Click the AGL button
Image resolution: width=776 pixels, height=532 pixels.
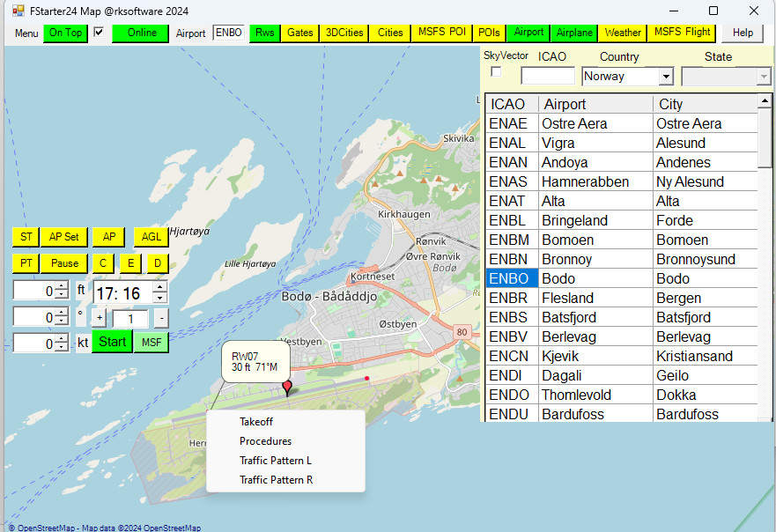click(x=151, y=236)
